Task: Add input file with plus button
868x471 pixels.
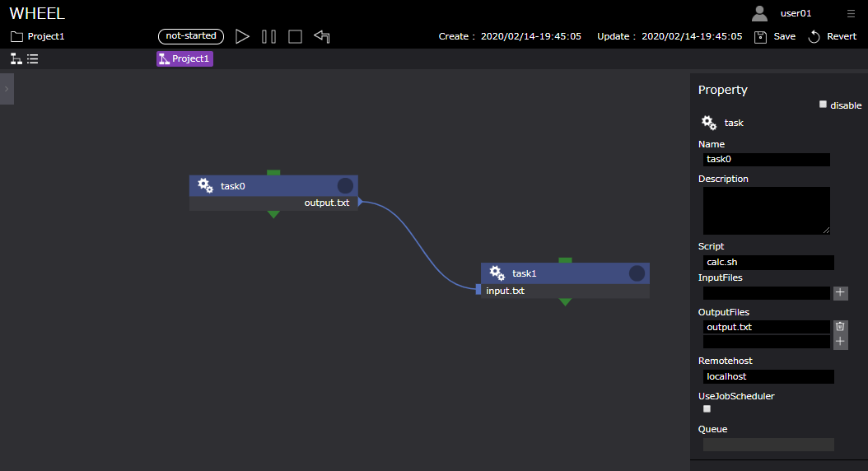Action: click(840, 292)
